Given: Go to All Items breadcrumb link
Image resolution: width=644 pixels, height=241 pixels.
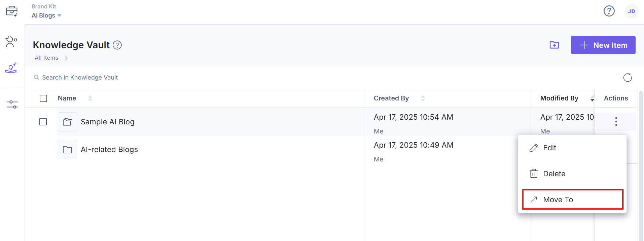Looking at the screenshot, I should click(x=46, y=58).
